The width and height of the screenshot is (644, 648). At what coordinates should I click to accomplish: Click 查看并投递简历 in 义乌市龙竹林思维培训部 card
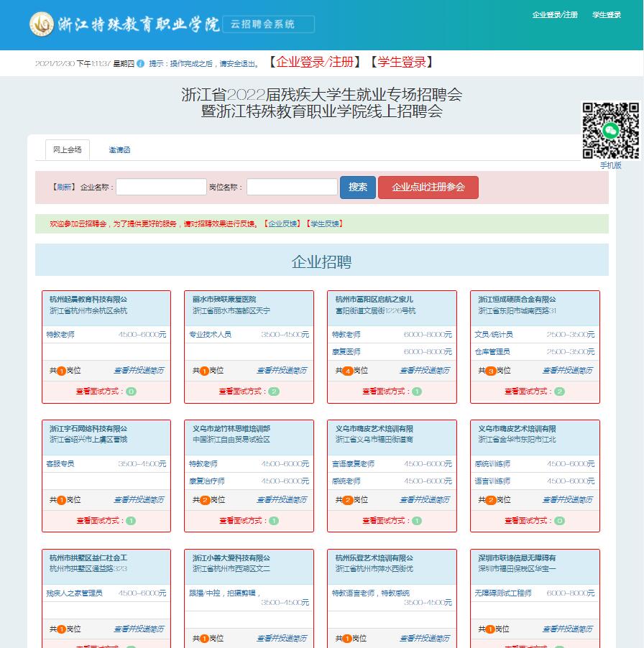282,499
